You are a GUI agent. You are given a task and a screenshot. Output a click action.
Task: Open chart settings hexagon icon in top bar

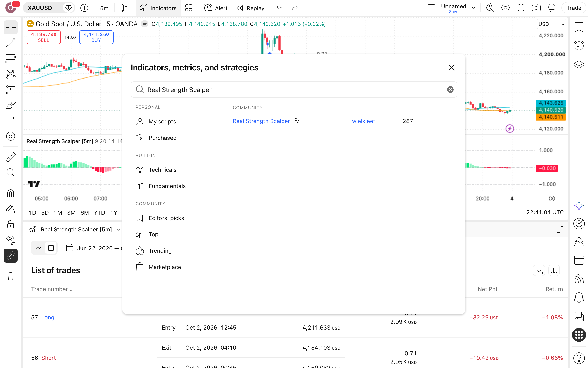pos(505,8)
